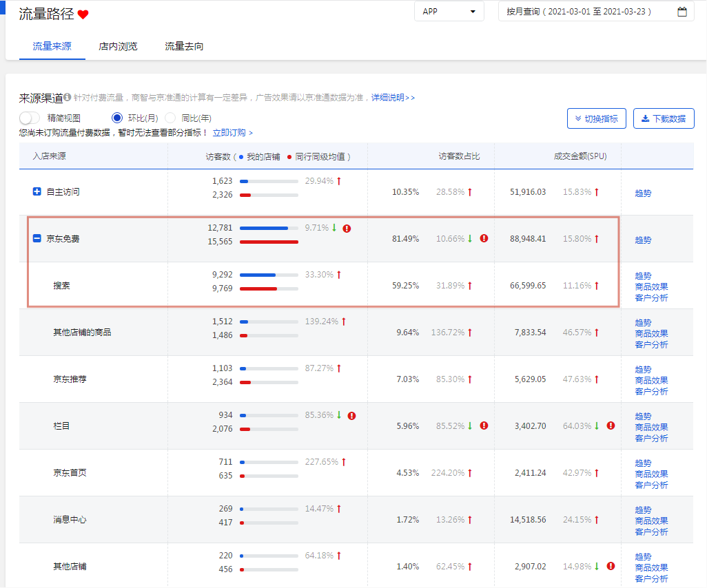Click warning icon beside 栏目 85.36% change
The width and height of the screenshot is (707, 588).
pos(351,416)
